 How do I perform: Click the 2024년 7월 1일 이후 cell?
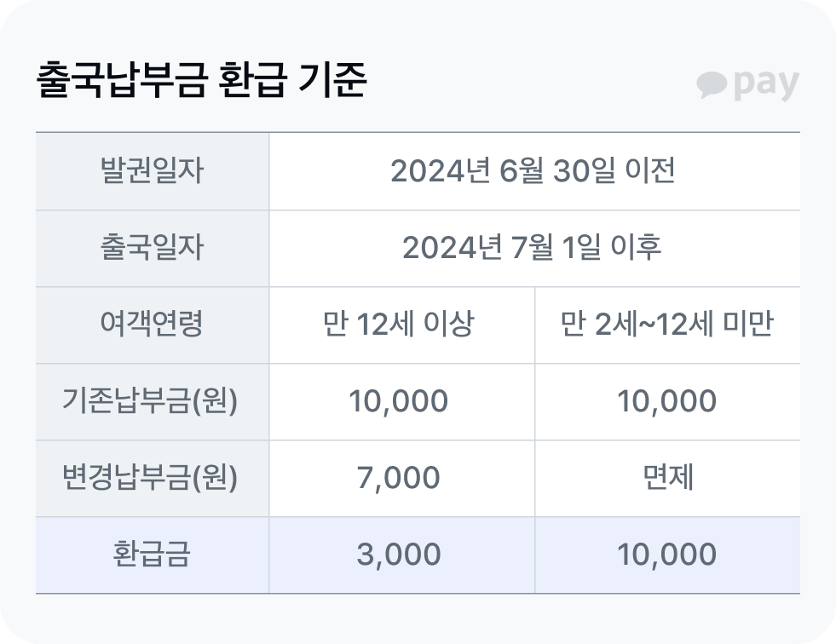[x=533, y=248]
